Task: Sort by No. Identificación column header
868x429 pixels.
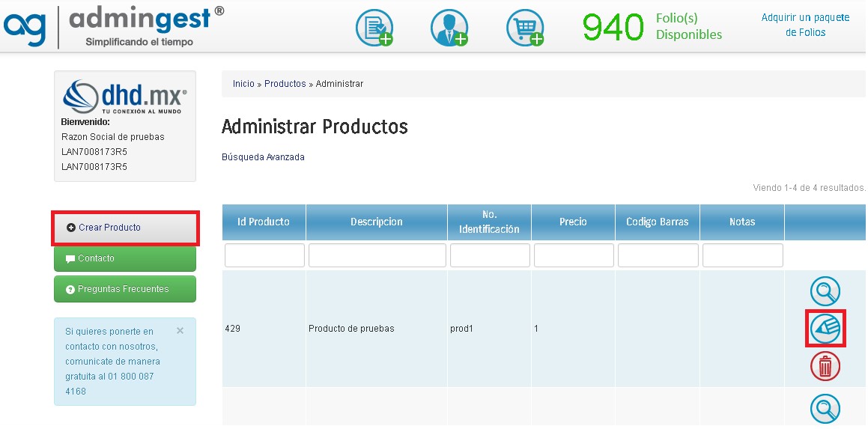Action: click(489, 222)
